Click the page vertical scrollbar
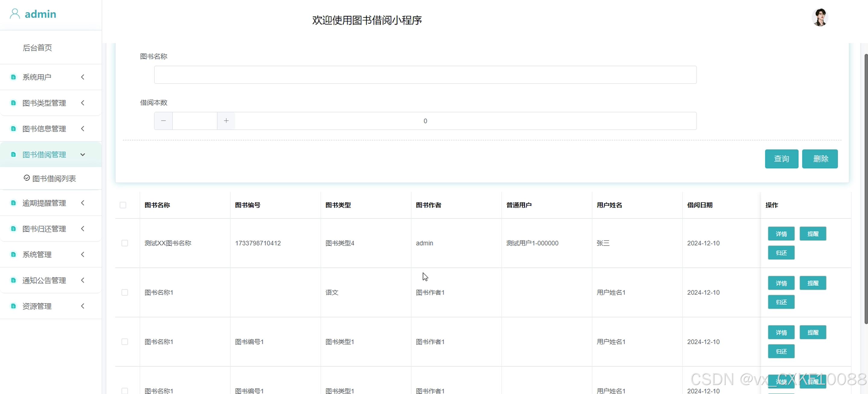868x394 pixels. pyautogui.click(x=865, y=189)
